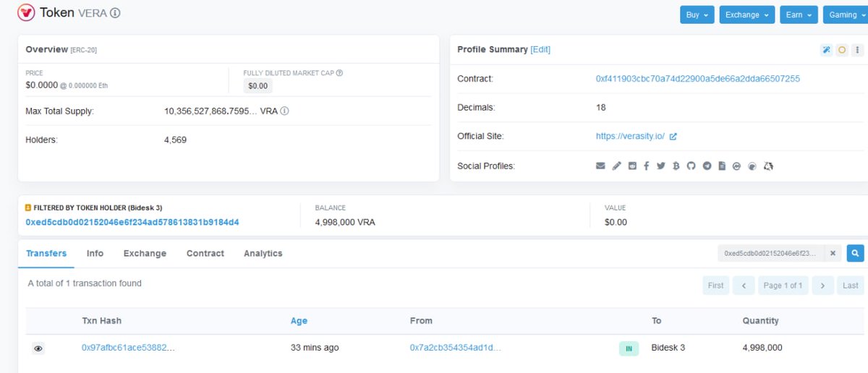Open the Twitter social profile icon
Viewport: 868px width, 373px height.
click(660, 166)
